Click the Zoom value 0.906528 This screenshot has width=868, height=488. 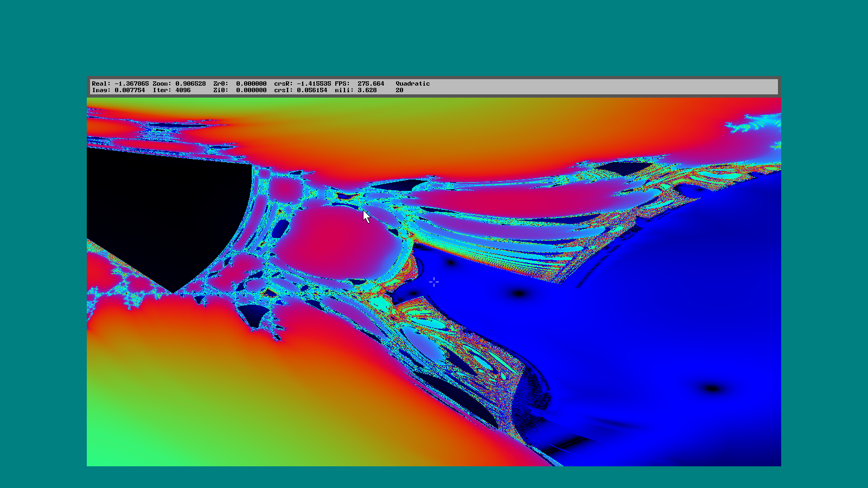[x=190, y=84]
